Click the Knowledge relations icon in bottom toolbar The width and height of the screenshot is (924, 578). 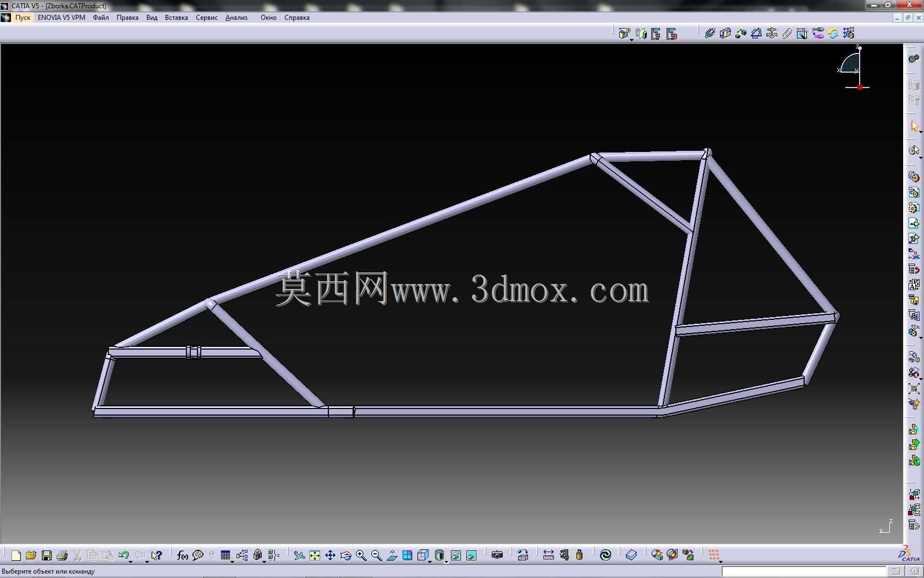coord(242,555)
